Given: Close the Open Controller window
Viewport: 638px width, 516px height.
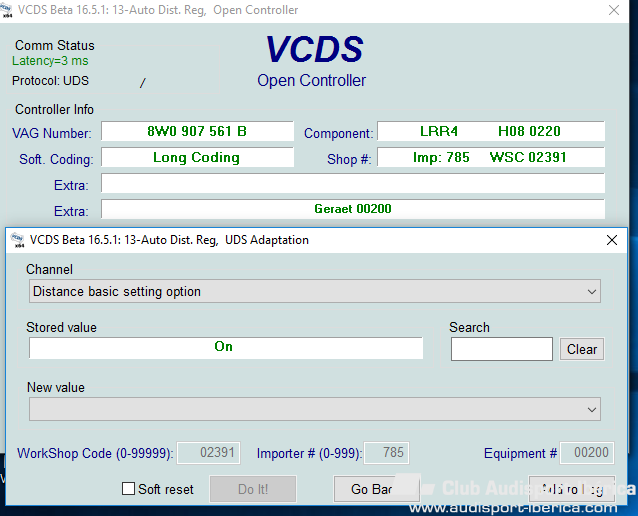Looking at the screenshot, I should click(614, 10).
